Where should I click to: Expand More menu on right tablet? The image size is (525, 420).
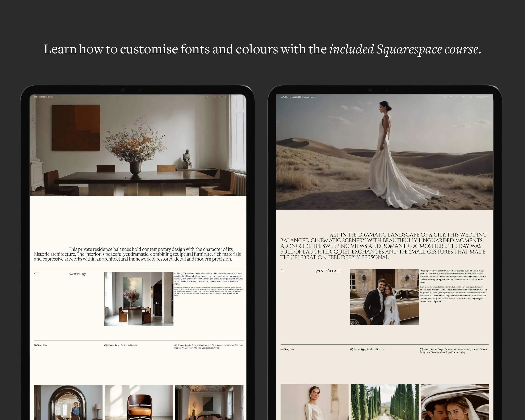(464, 97)
